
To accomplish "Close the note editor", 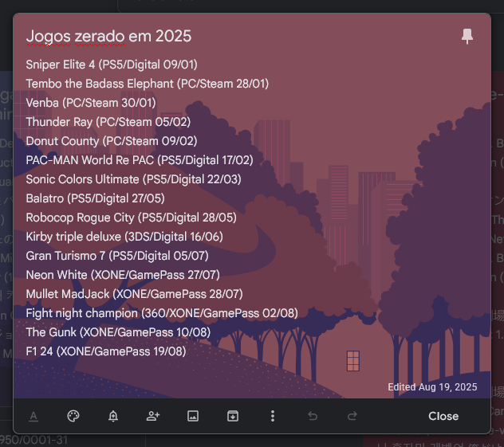I will 443,416.
